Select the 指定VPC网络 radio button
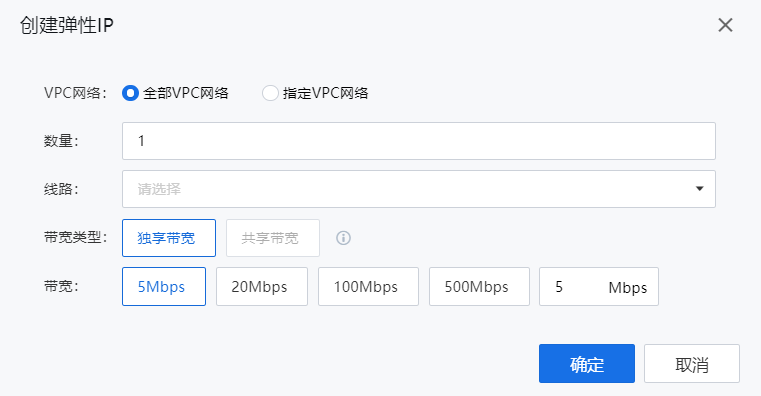The image size is (761, 396). (x=270, y=93)
